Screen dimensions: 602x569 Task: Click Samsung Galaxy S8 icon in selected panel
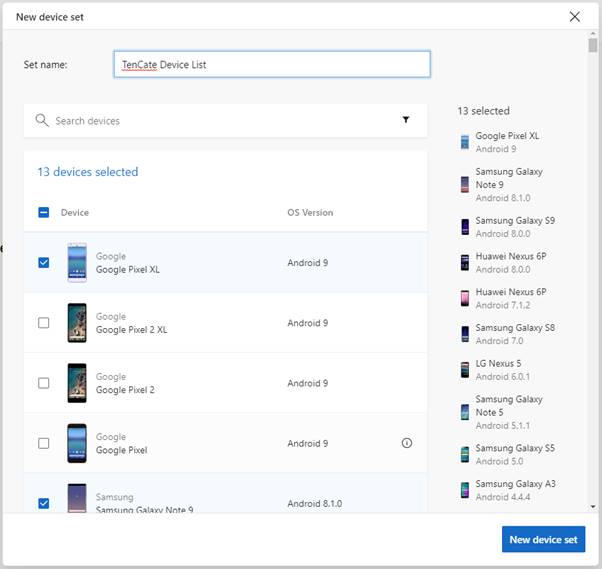click(465, 334)
